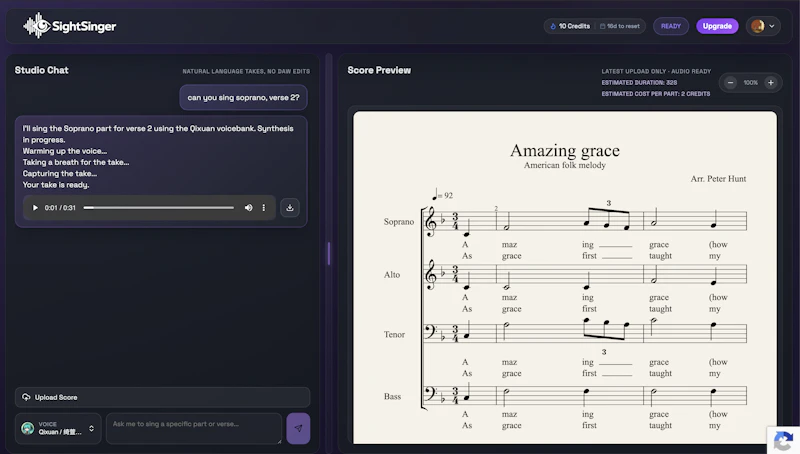Click the 100% zoom level

[751, 83]
